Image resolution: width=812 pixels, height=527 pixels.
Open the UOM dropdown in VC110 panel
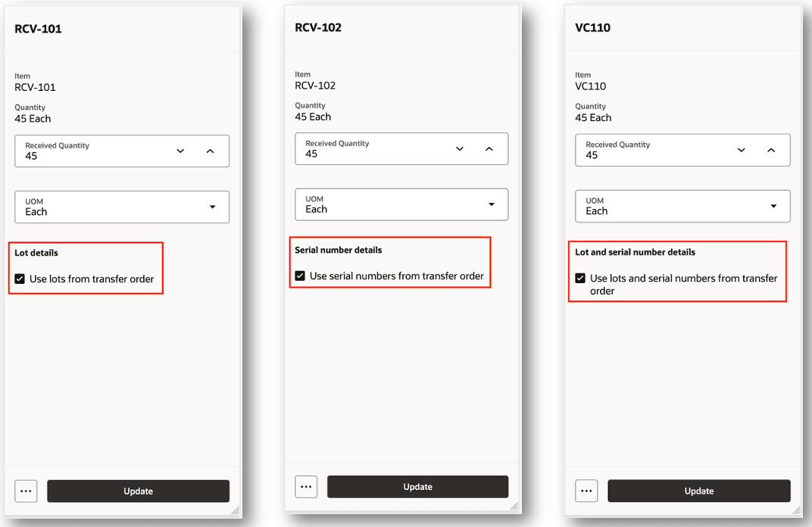coord(773,206)
